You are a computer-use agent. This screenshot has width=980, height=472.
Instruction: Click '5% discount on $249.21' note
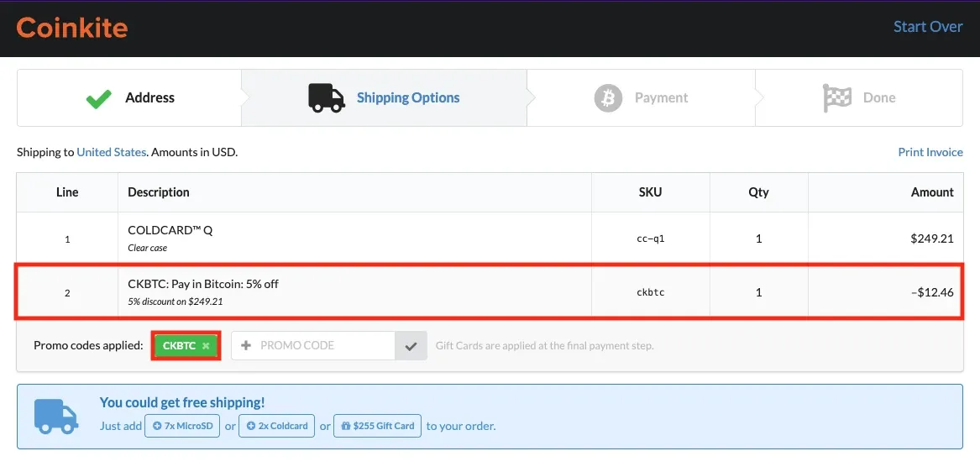pos(176,302)
